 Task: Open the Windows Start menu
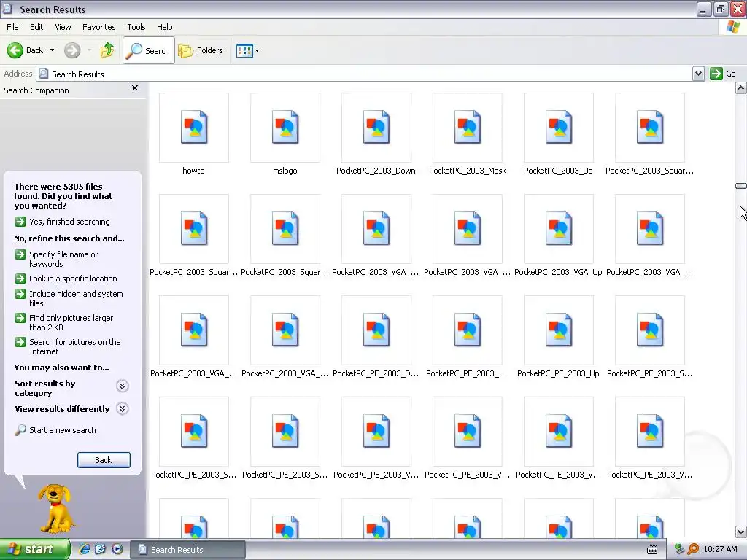pyautogui.click(x=34, y=550)
